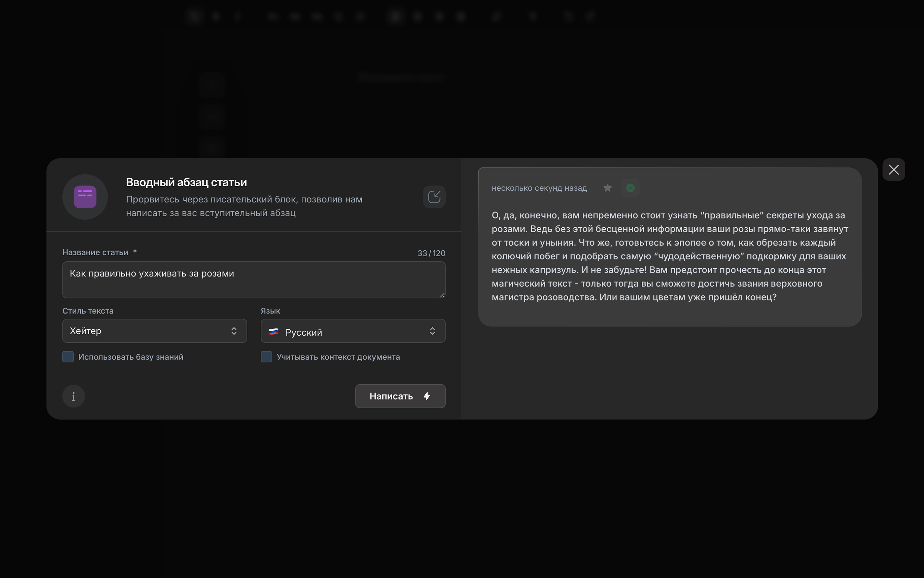Click the Russian flag icon in the language selector

coord(273,332)
